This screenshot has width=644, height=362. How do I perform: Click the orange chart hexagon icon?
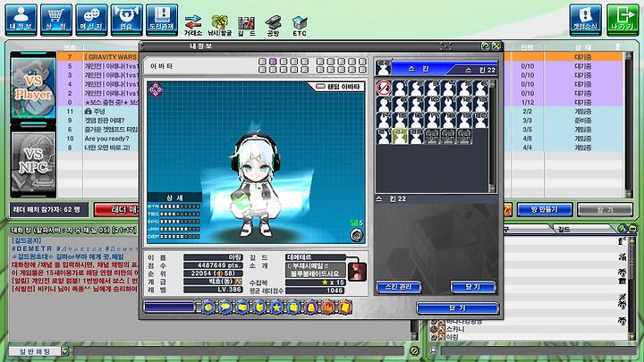(328, 307)
